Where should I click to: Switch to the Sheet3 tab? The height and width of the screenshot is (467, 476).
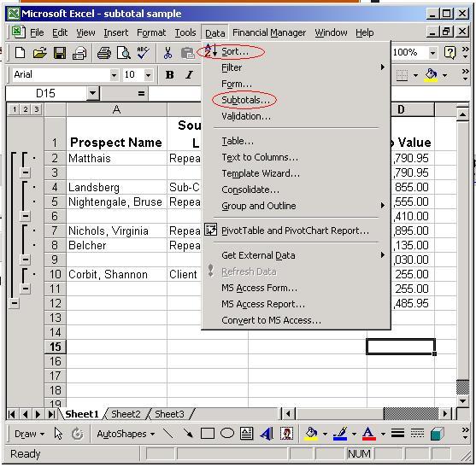(x=169, y=414)
